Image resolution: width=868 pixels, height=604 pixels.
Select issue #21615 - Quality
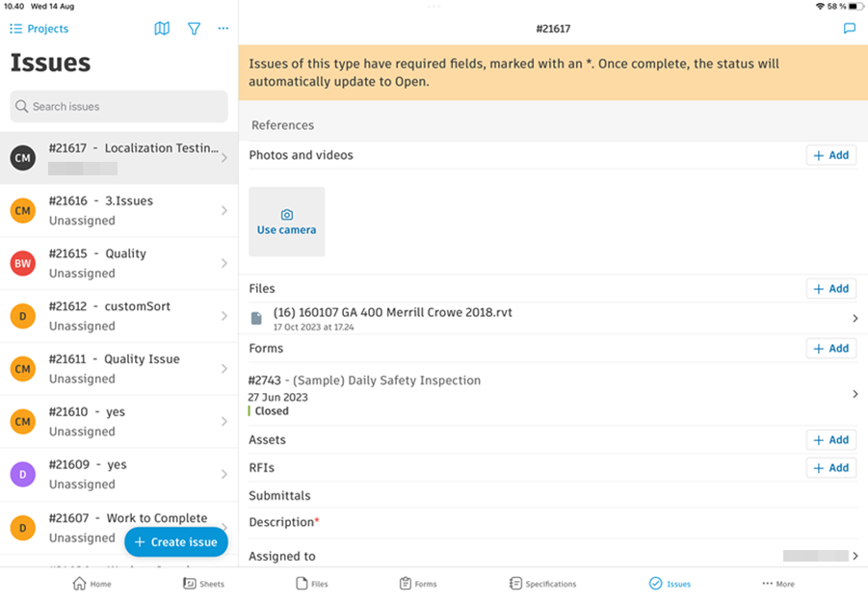119,264
